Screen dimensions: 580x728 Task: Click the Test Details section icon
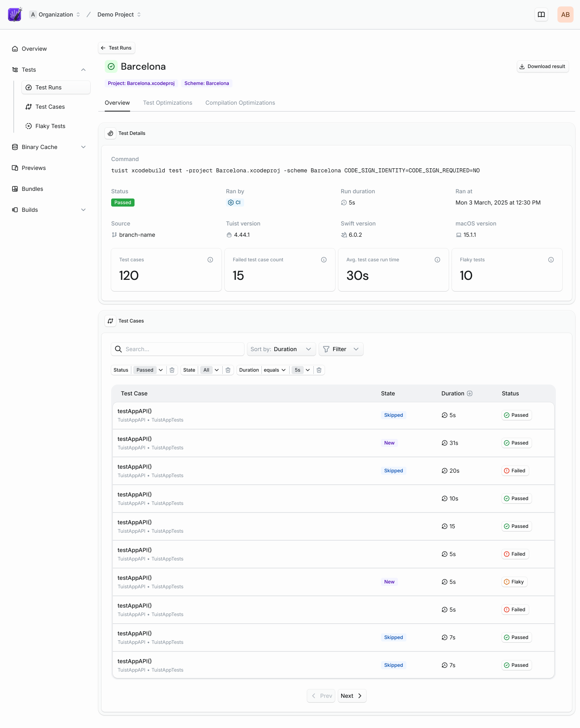tap(110, 133)
